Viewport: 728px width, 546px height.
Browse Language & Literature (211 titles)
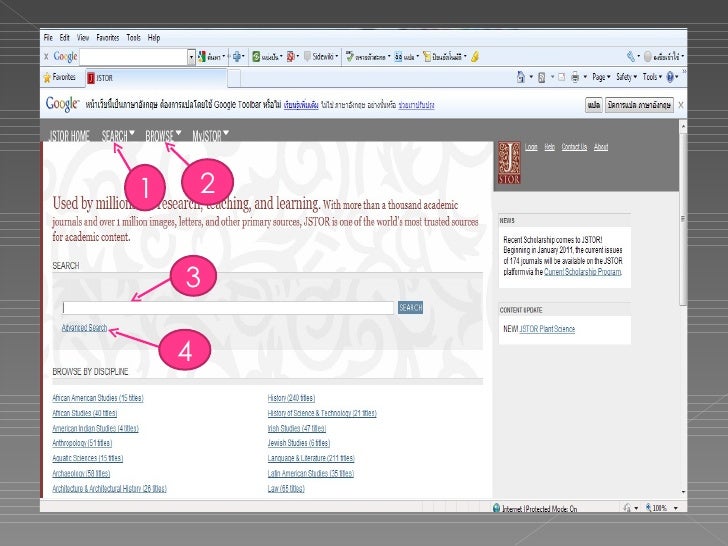click(311, 458)
